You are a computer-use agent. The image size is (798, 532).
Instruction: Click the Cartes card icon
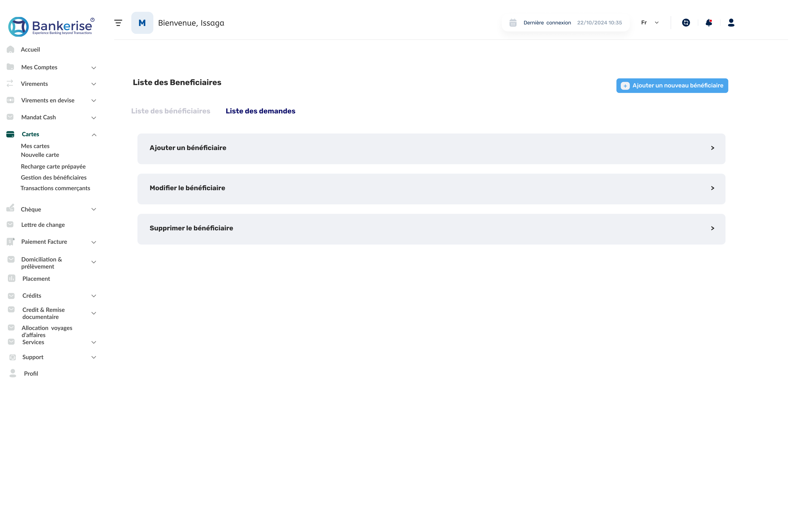pyautogui.click(x=10, y=134)
